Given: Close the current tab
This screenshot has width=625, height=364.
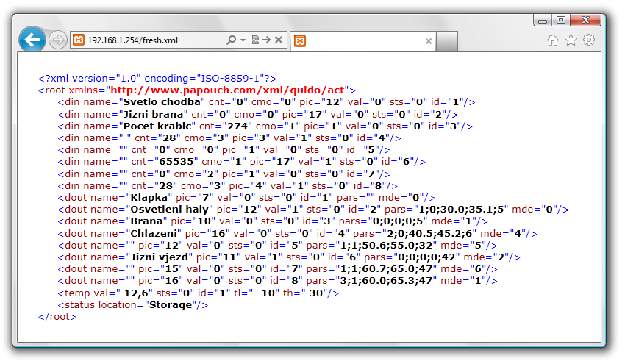Looking at the screenshot, I should (429, 40).
